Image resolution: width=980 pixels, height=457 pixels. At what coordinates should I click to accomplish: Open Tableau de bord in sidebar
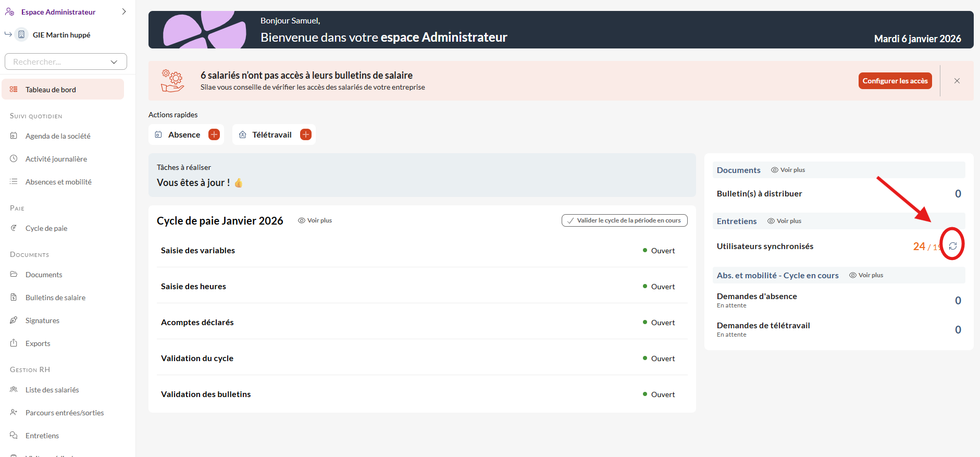[x=51, y=90]
